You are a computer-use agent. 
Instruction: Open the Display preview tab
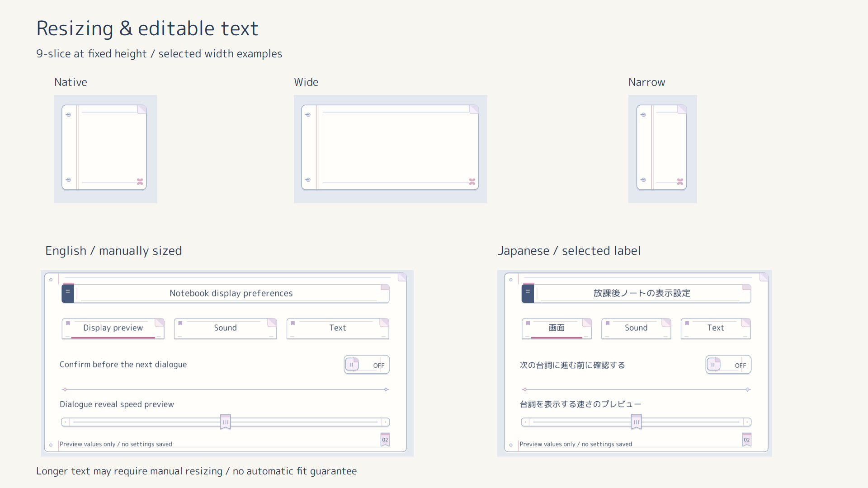click(113, 328)
